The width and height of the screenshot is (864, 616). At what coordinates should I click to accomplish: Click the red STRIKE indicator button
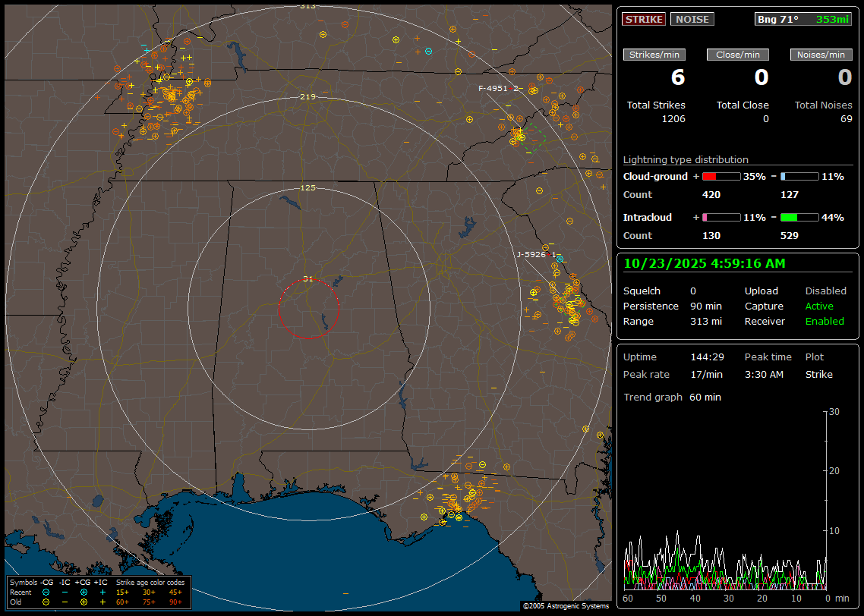pos(644,19)
